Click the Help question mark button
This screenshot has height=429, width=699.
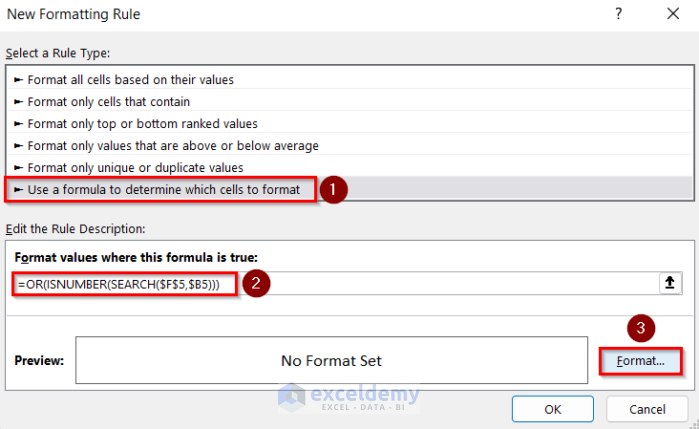pyautogui.click(x=618, y=15)
